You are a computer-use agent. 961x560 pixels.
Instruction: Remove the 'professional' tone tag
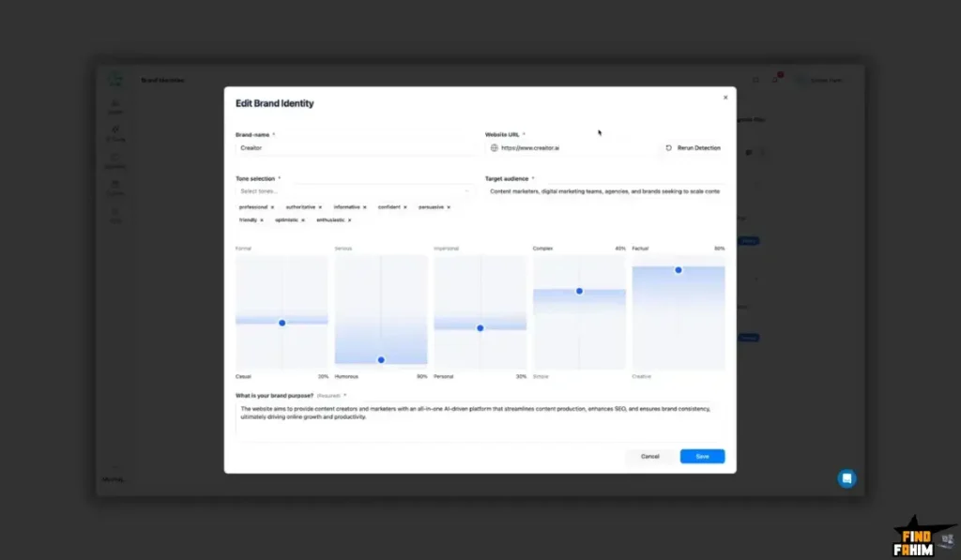pyautogui.click(x=270, y=207)
